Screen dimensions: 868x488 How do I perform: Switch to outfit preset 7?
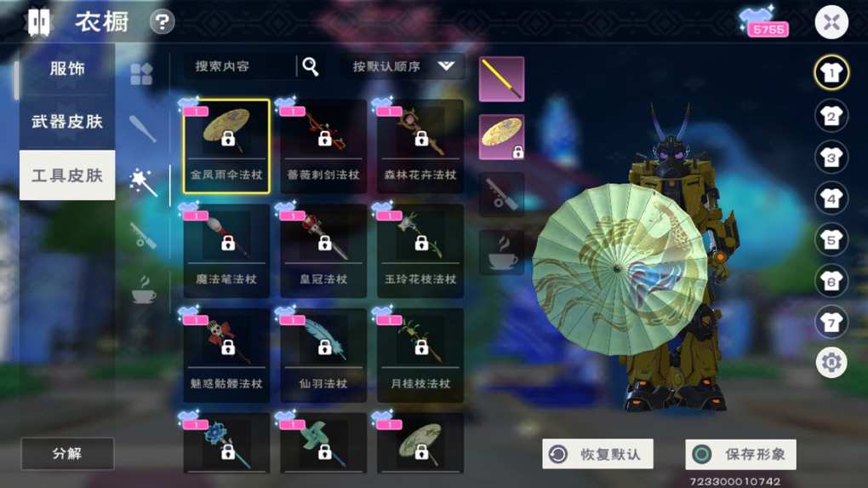pyautogui.click(x=831, y=321)
